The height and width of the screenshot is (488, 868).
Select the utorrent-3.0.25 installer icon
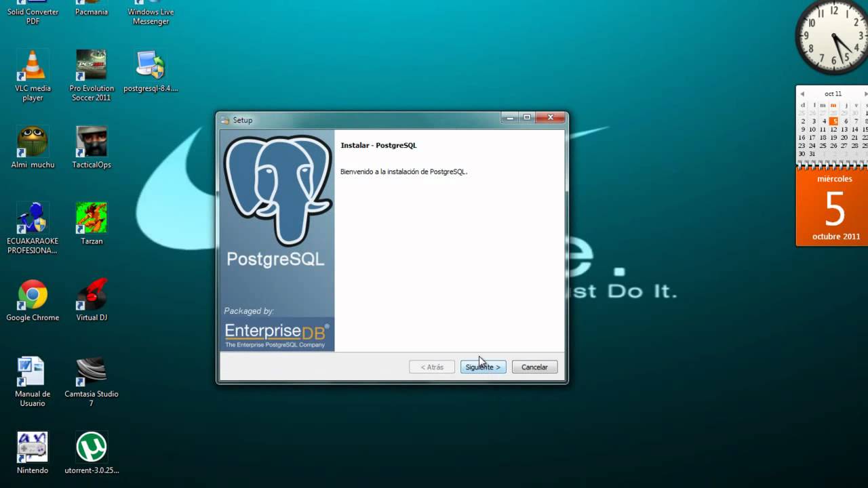92,453
